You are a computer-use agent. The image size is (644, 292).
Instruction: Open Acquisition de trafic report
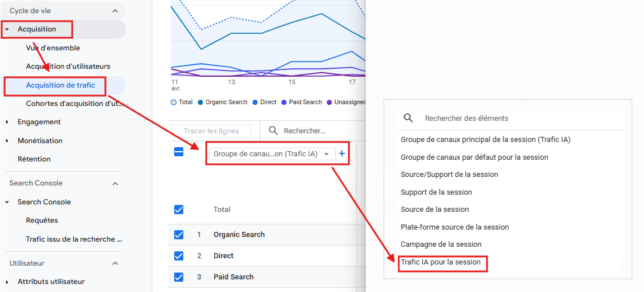[60, 85]
